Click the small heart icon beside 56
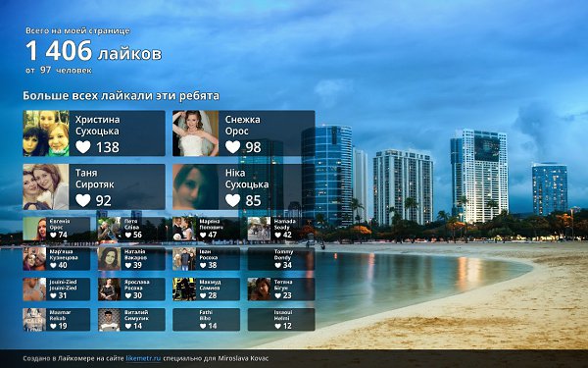Screen dimensions: 588x368 tap(128, 235)
